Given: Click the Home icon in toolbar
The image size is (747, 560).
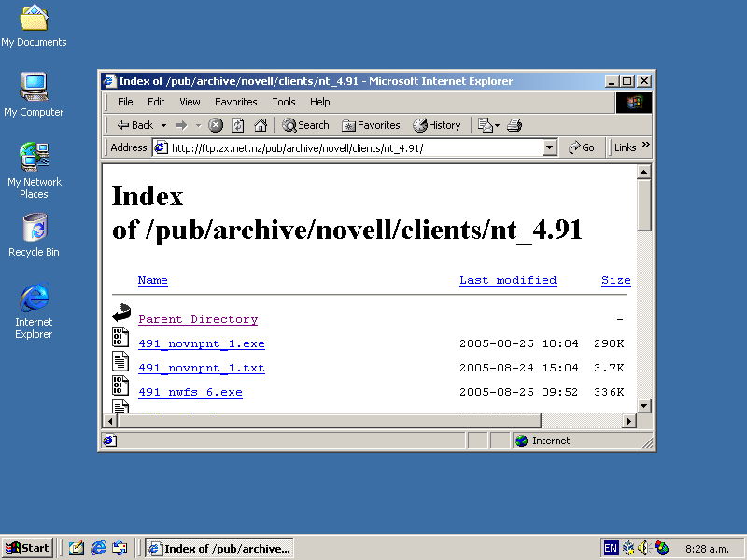Looking at the screenshot, I should [261, 125].
